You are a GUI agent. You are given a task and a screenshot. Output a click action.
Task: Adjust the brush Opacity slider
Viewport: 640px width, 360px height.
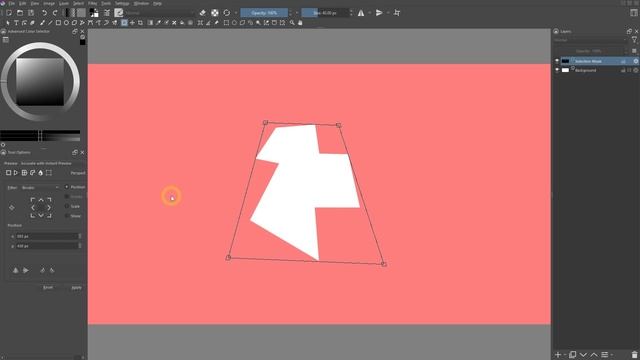pyautogui.click(x=264, y=13)
